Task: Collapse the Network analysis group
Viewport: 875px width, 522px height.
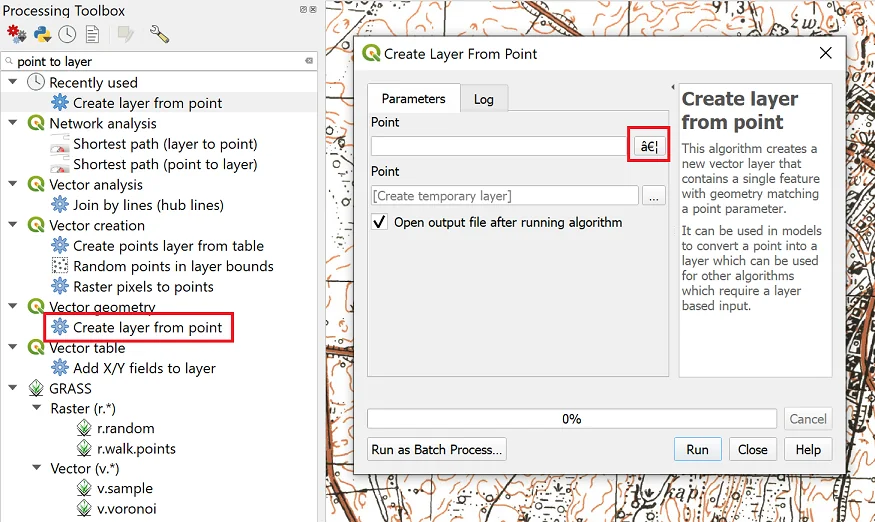Action: tap(12, 123)
